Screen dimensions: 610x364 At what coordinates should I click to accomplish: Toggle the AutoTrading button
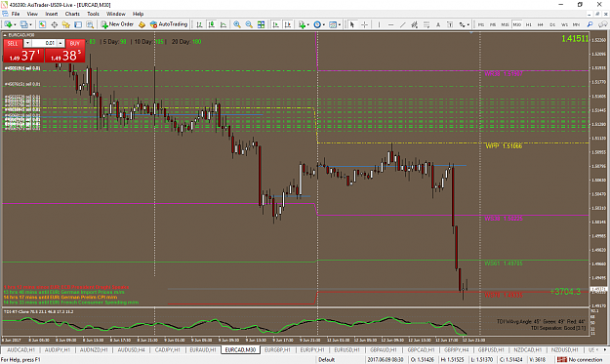coord(169,24)
